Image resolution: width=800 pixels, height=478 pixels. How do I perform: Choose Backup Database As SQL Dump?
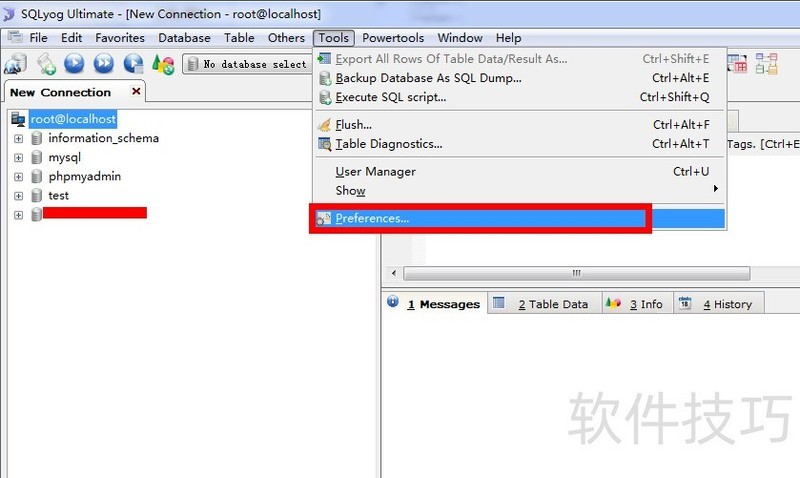point(520,78)
